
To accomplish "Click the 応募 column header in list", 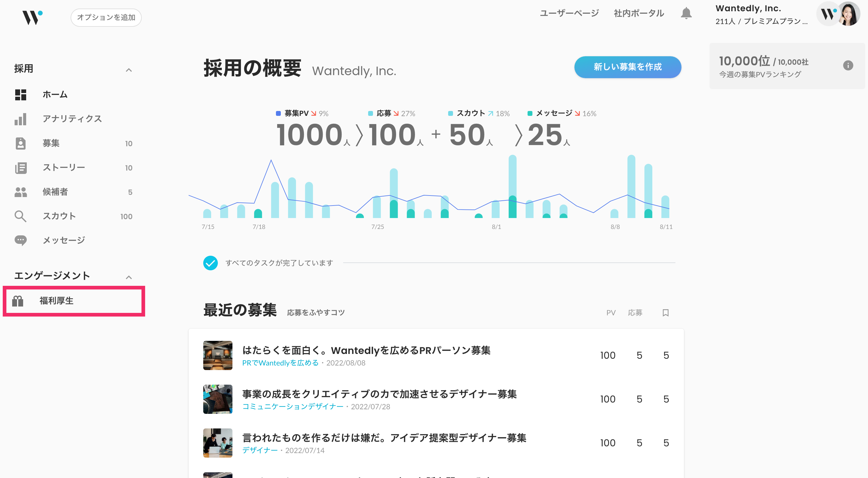I will click(635, 313).
